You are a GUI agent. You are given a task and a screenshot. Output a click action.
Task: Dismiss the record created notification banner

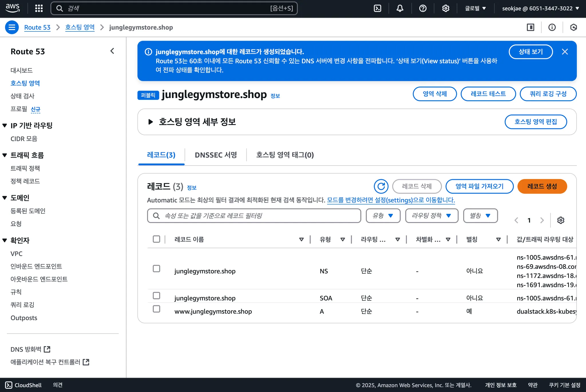565,52
